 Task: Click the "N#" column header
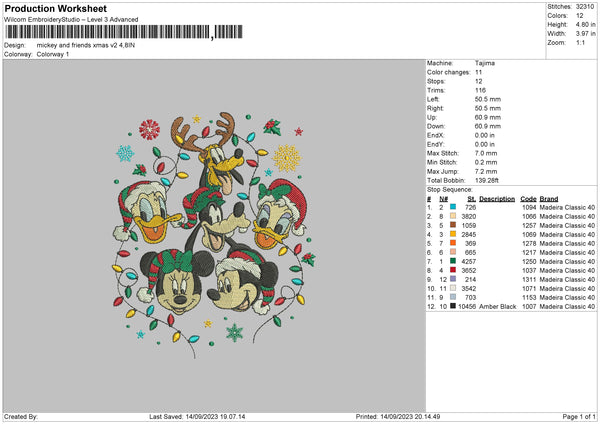tap(443, 199)
